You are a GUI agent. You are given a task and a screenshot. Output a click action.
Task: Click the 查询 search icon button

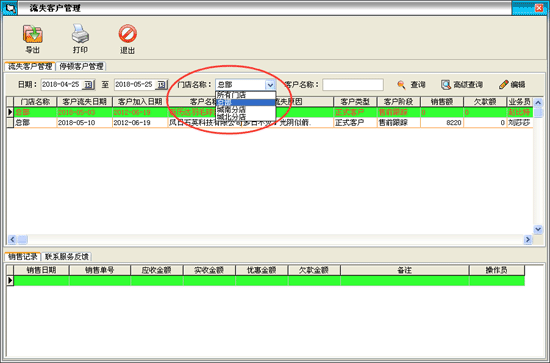click(411, 85)
